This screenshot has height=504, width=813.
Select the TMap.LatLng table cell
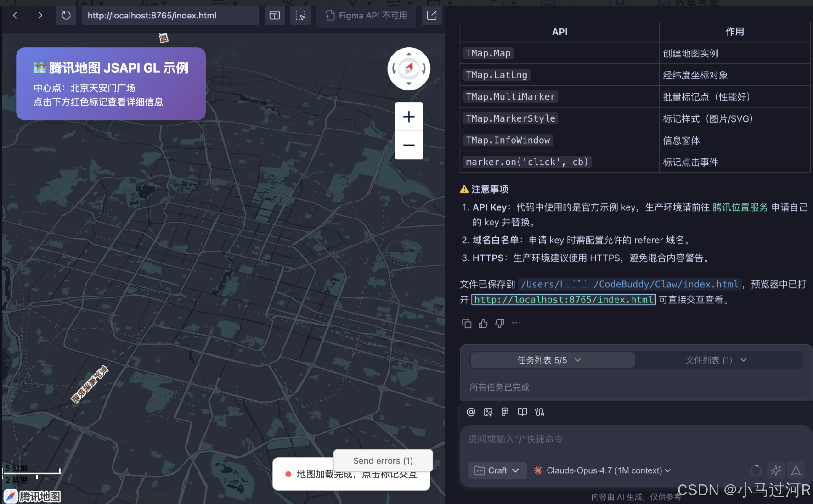coord(559,75)
